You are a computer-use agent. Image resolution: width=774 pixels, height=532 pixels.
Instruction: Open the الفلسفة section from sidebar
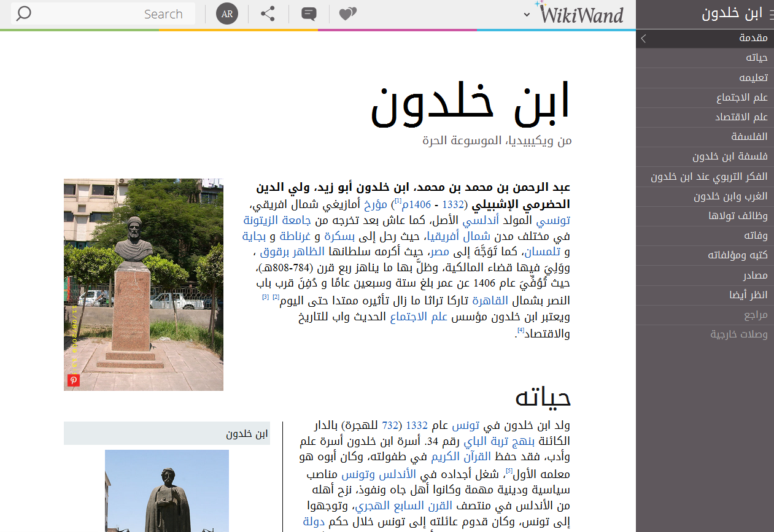749,137
